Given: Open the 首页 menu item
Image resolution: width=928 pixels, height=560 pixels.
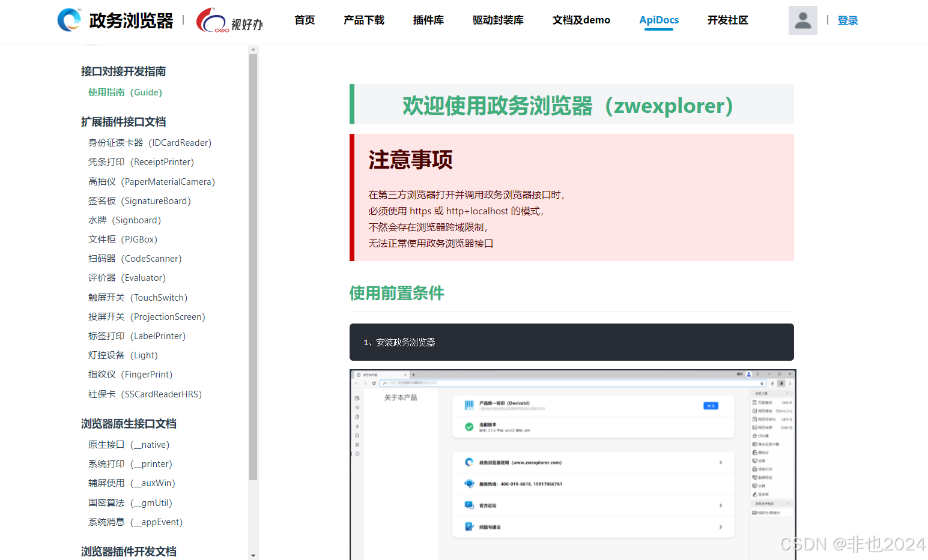Looking at the screenshot, I should (305, 20).
